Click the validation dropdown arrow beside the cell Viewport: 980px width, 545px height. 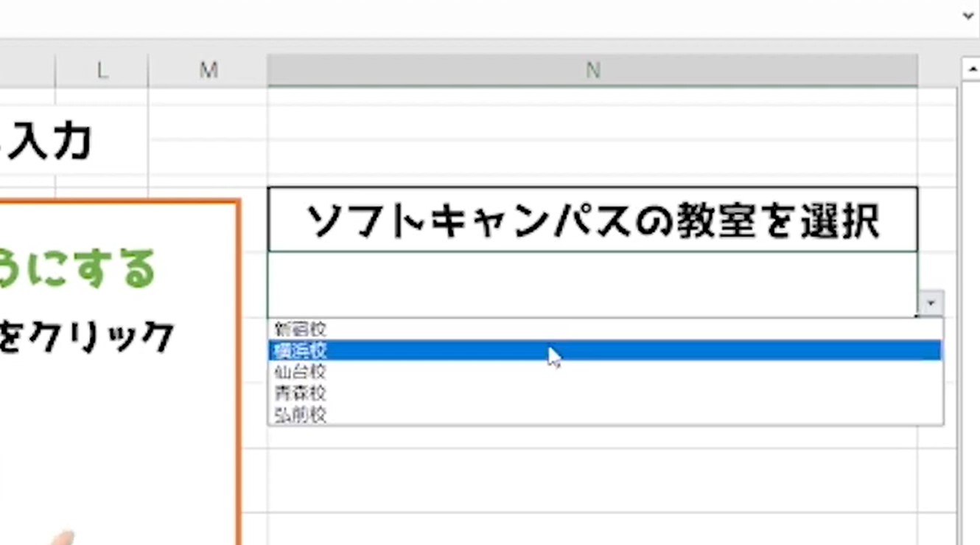(931, 303)
